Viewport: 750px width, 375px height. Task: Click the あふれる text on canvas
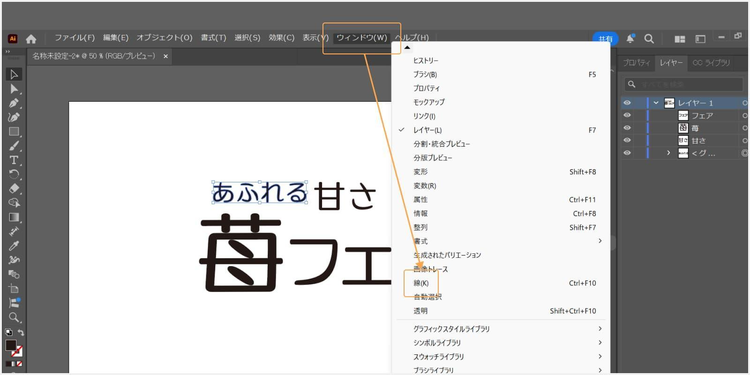[x=259, y=192]
